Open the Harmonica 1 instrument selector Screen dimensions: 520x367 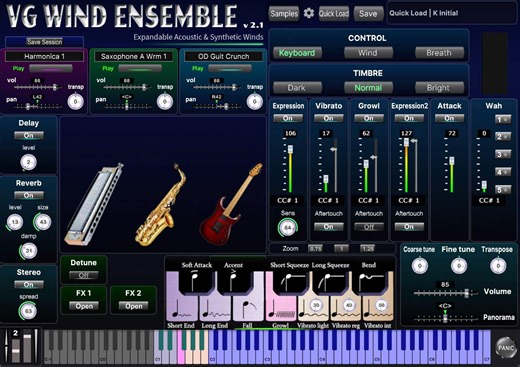(44, 56)
